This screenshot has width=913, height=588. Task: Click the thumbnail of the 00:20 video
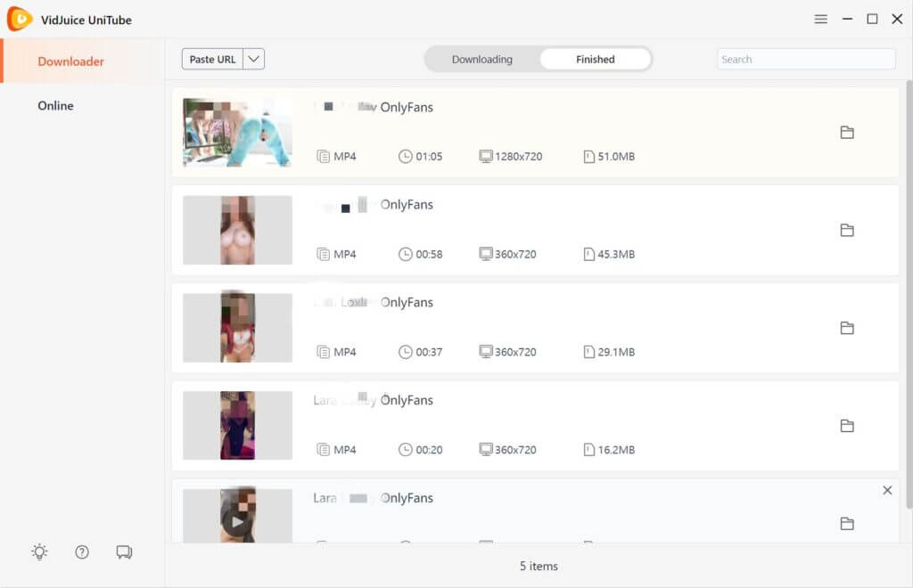tap(237, 426)
